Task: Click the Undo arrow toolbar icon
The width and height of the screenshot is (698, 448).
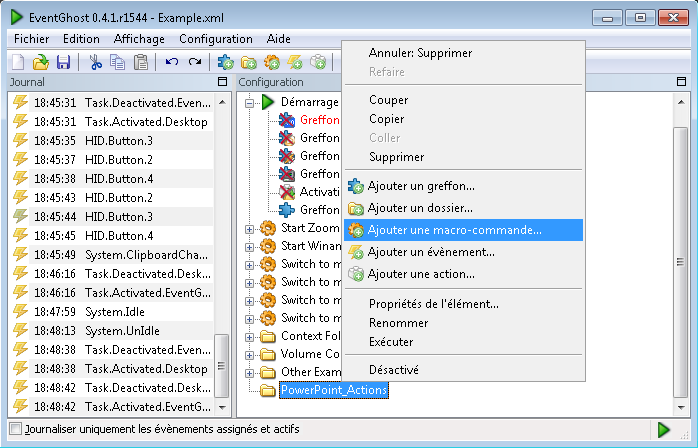Action: point(171,62)
